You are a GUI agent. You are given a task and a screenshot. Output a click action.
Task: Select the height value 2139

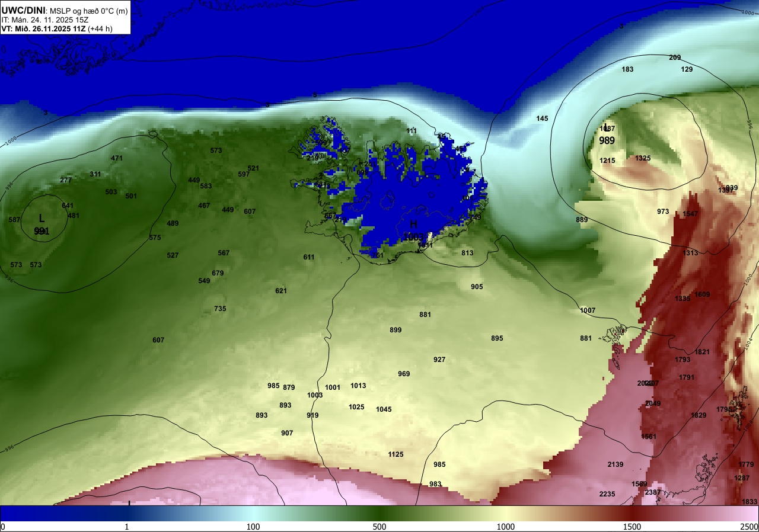click(616, 464)
